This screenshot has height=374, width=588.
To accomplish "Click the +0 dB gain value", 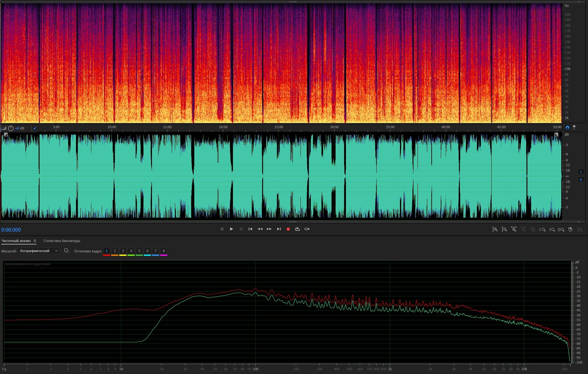I will pyautogui.click(x=19, y=128).
